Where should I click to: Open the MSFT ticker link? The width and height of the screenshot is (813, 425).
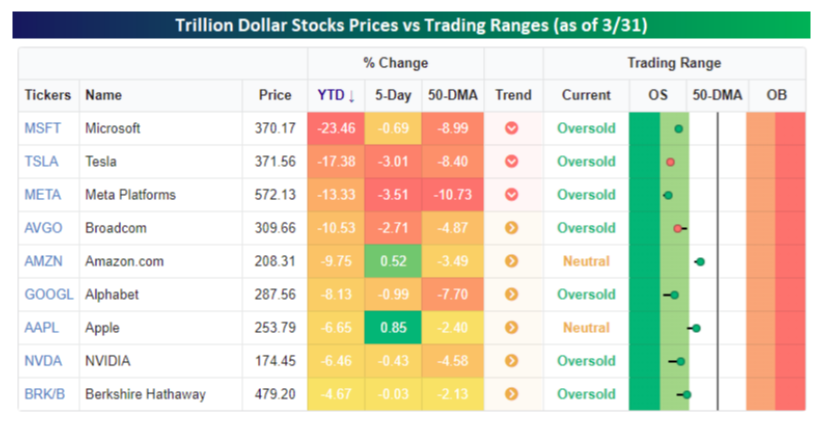click(41, 129)
